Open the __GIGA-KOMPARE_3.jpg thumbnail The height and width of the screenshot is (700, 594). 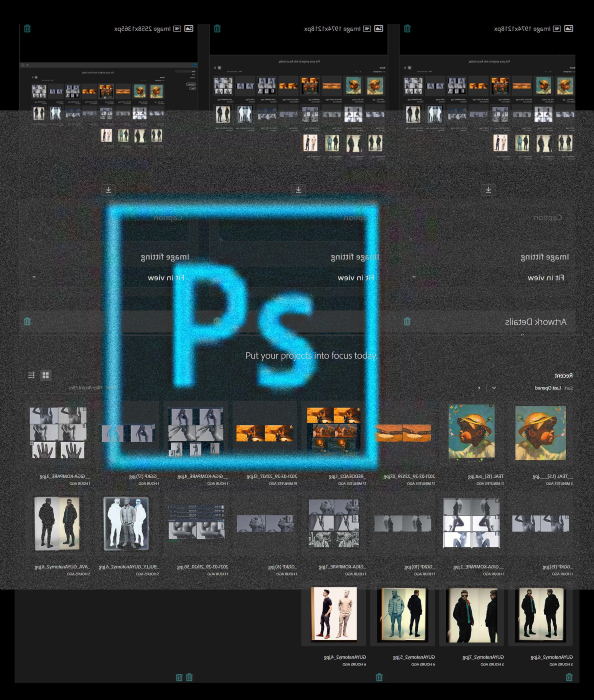click(58, 433)
